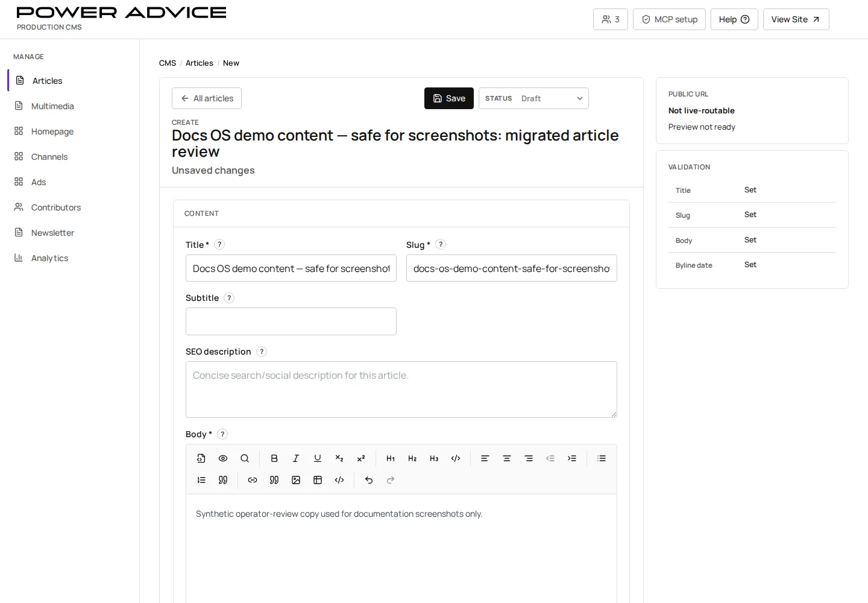This screenshot has height=603, width=868.
Task: Open the search magnifier in body toolbar
Action: (x=245, y=458)
